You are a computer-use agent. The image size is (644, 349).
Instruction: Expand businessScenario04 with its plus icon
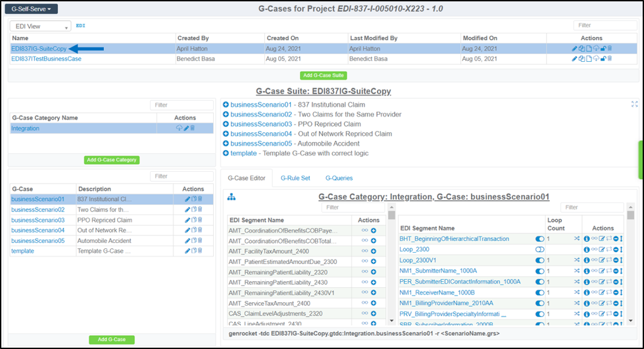226,134
